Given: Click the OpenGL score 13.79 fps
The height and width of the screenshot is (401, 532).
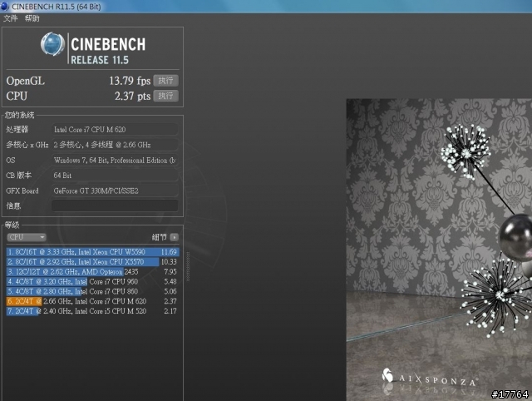Looking at the screenshot, I should point(130,81).
